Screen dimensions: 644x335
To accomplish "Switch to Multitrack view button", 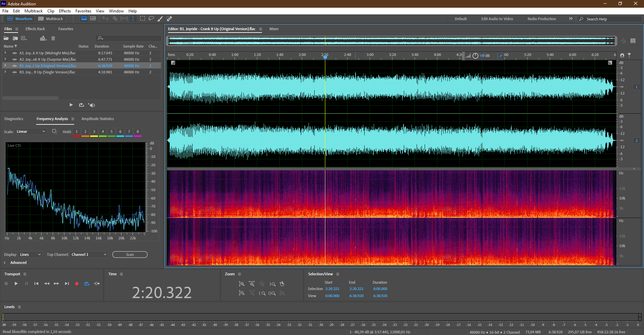I will pos(51,19).
